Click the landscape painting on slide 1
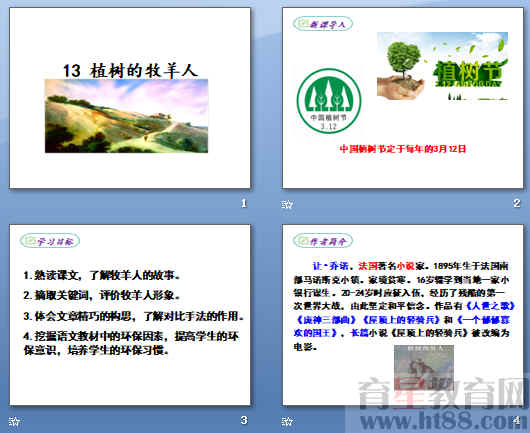The image size is (530, 433). point(126,116)
